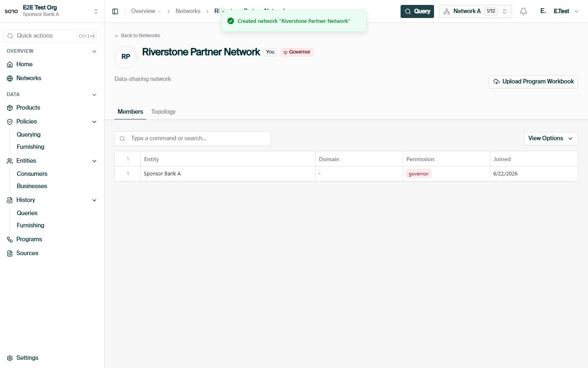Click the Networks breadcrumb link
The width and height of the screenshot is (588, 368).
click(x=188, y=11)
